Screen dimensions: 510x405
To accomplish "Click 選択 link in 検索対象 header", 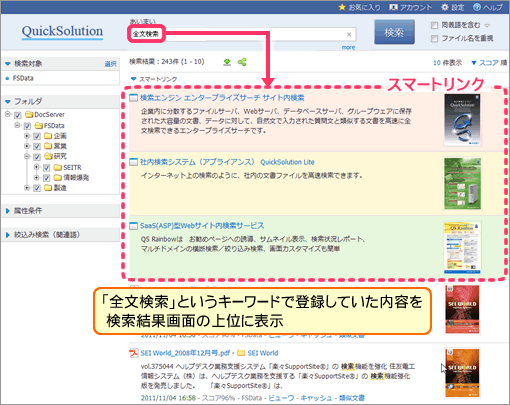I will tap(110, 64).
